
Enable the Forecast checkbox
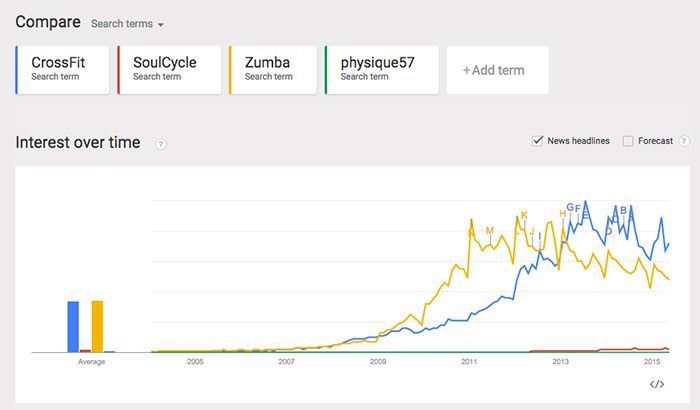pos(628,141)
